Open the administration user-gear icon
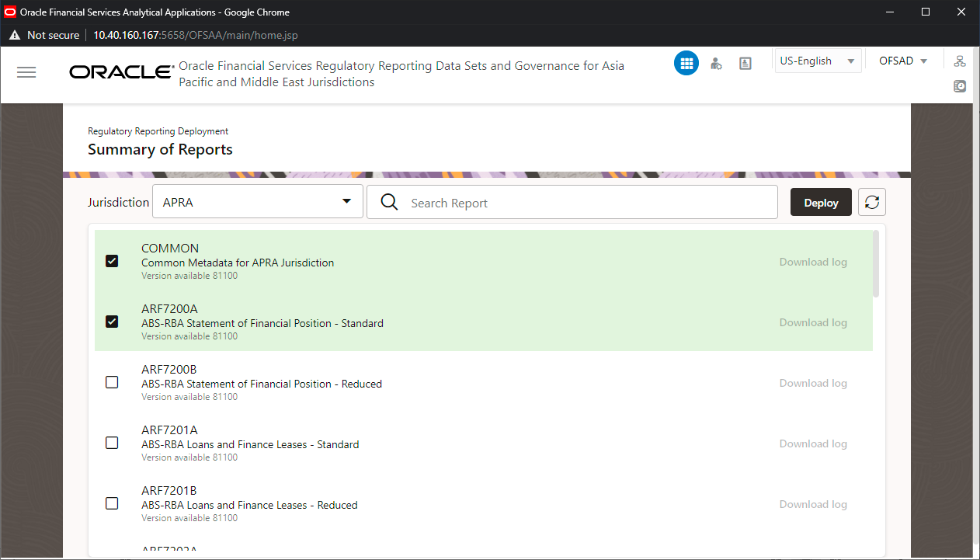 716,64
